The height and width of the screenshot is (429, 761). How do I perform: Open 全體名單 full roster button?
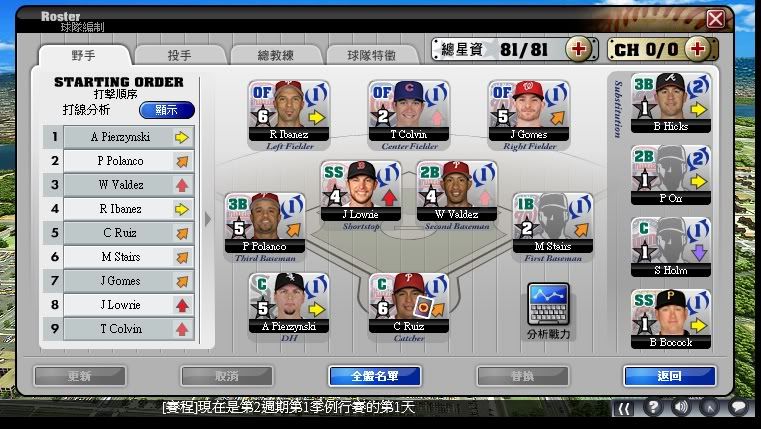(x=375, y=376)
